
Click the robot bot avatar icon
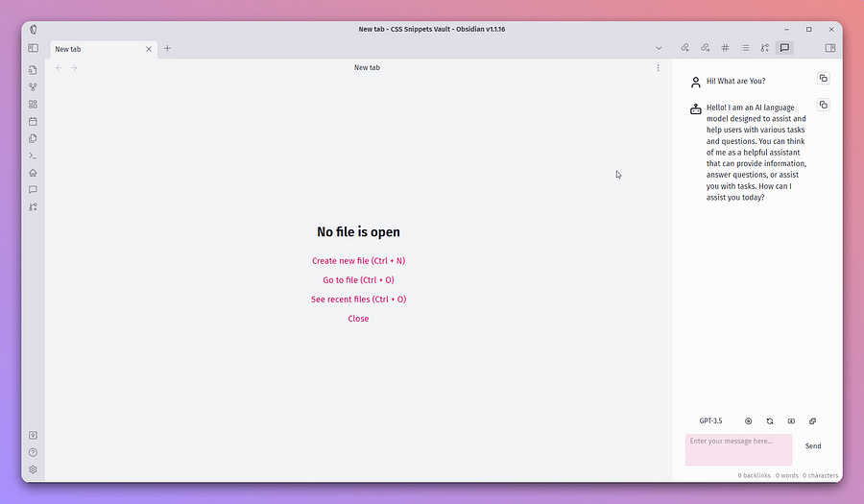point(695,109)
